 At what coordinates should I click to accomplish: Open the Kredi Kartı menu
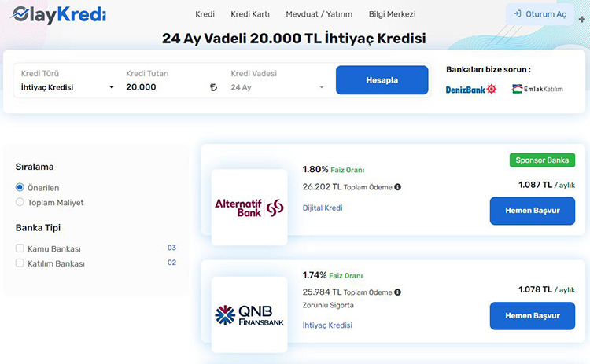coord(250,14)
